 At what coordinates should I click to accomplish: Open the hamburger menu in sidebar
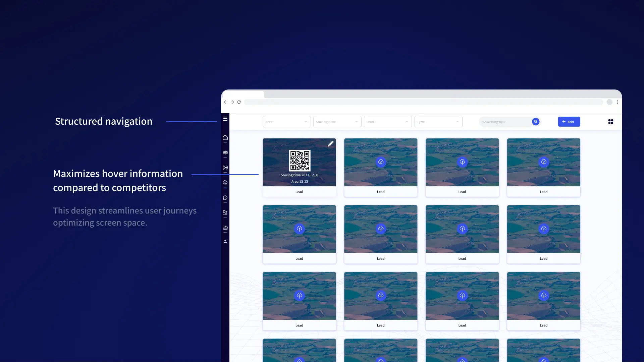pos(225,119)
